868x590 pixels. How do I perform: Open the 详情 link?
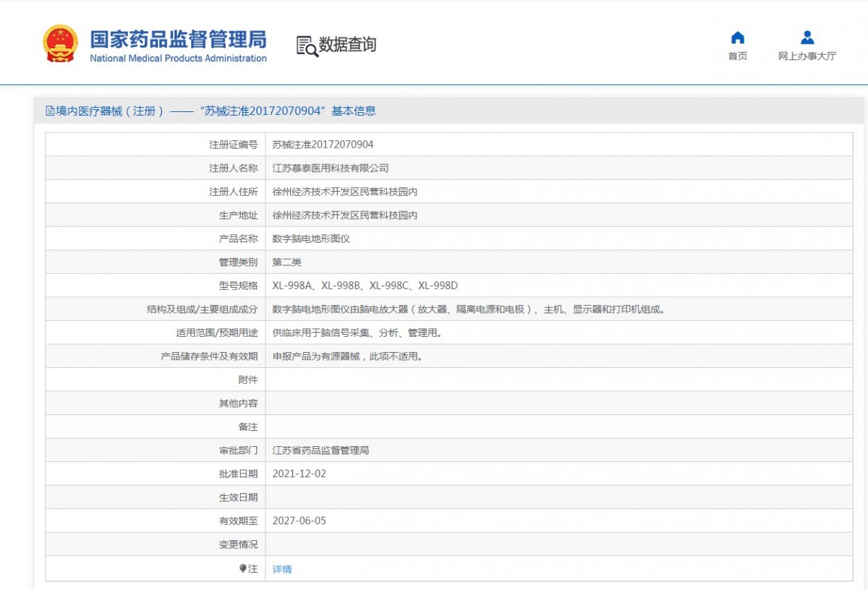tap(282, 569)
